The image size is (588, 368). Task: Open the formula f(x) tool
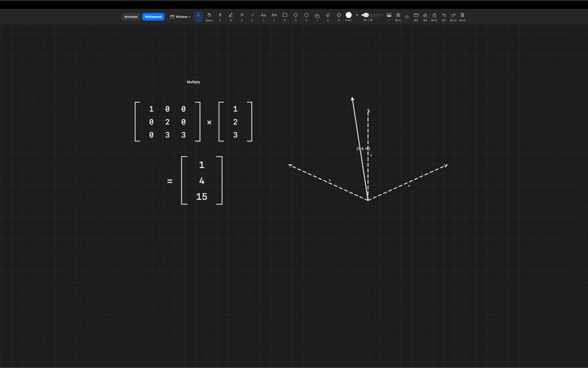point(273,15)
